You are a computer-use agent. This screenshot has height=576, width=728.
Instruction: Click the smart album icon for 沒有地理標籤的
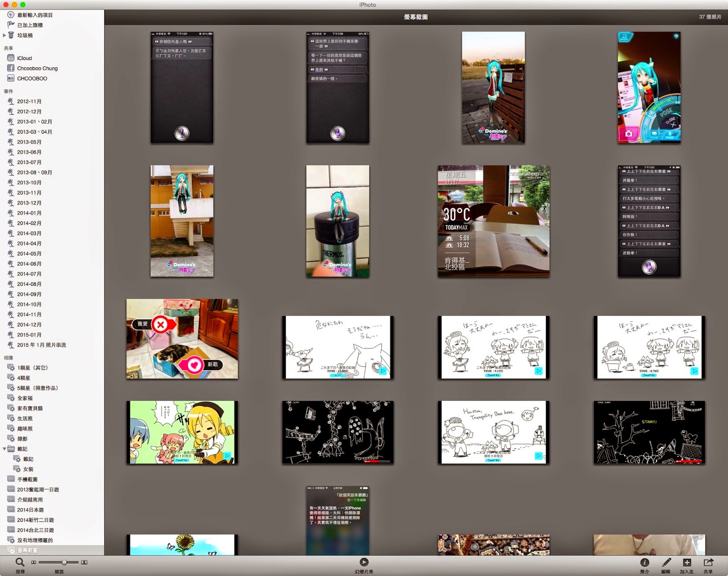click(11, 540)
